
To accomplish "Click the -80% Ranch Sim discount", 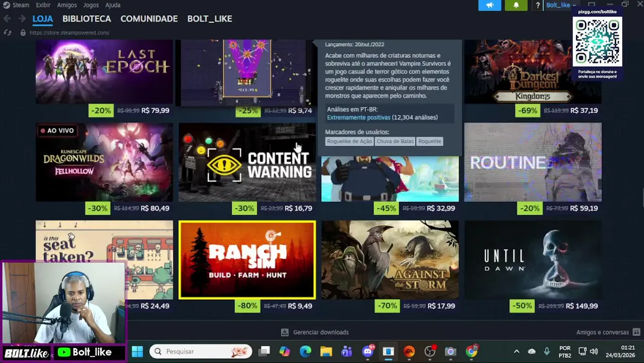I will 247,306.
